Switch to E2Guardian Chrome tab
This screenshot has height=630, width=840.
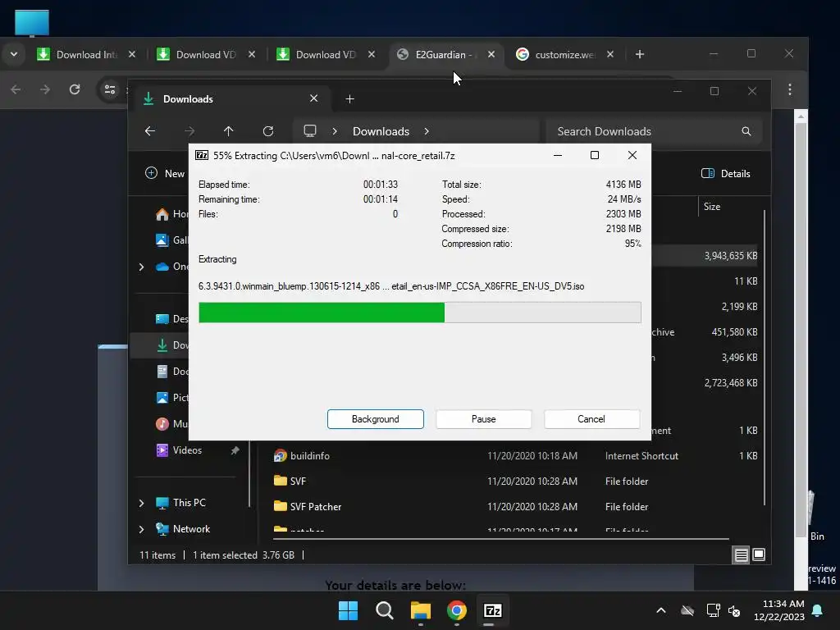point(444,55)
